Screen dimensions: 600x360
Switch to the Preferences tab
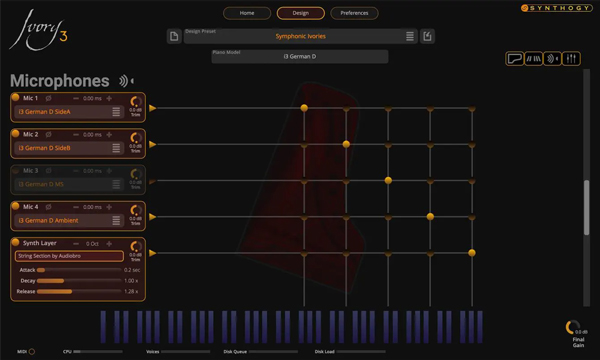coord(354,13)
